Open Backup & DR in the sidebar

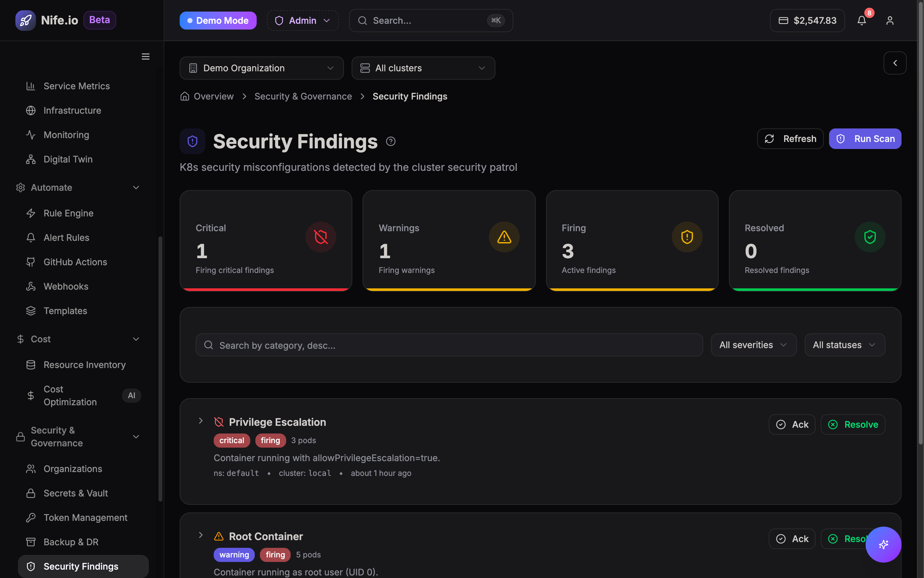(83, 542)
